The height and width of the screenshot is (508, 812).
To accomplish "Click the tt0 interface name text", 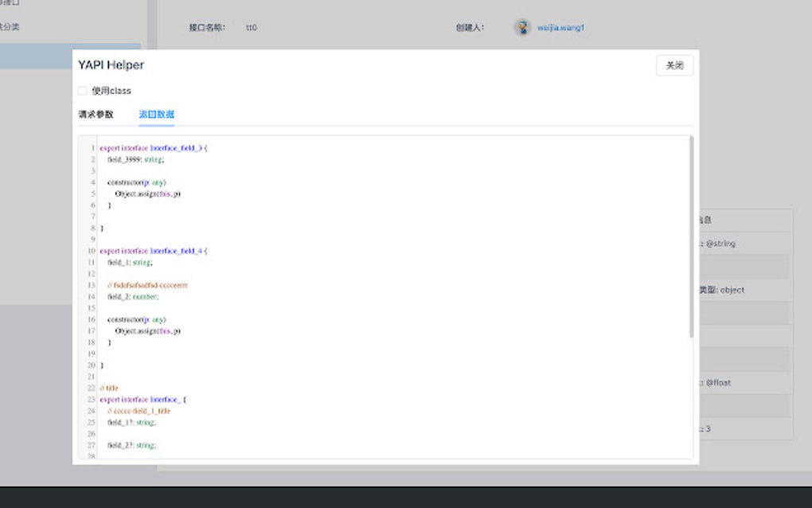I will click(x=252, y=27).
